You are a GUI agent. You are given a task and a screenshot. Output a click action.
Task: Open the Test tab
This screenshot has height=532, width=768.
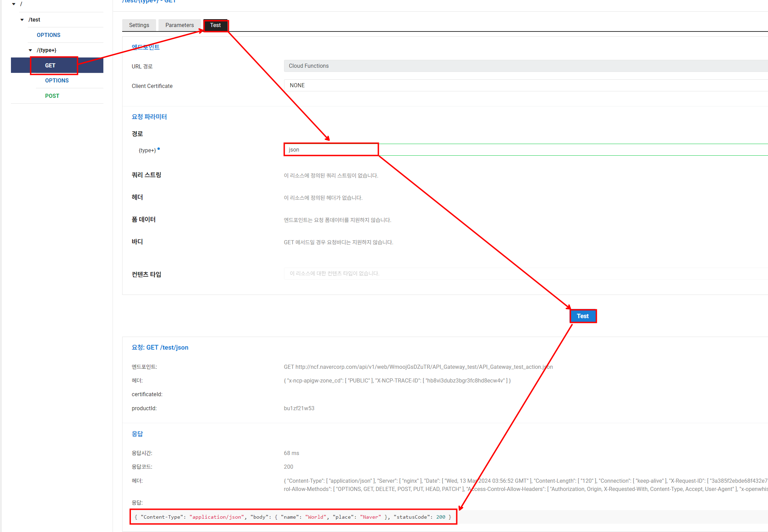(215, 25)
